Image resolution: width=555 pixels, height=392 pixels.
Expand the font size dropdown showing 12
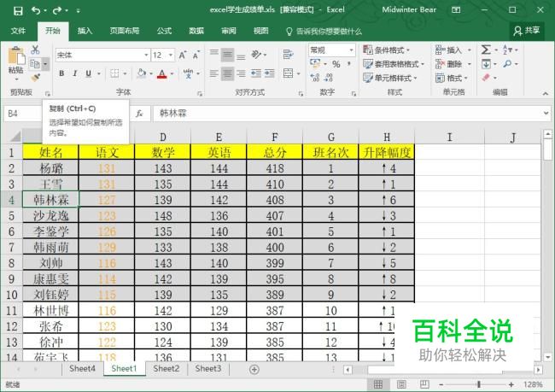[172, 55]
